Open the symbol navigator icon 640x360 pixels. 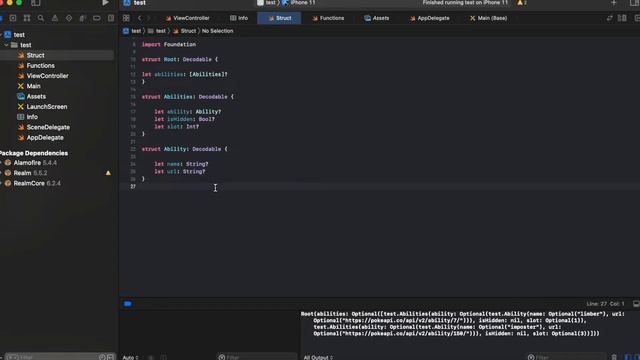[27, 18]
